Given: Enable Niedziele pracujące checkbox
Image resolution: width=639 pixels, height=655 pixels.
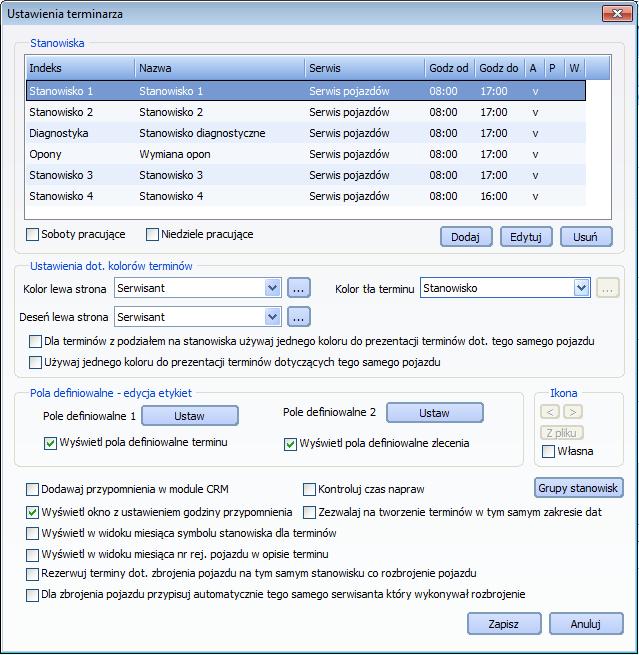Looking at the screenshot, I should [152, 234].
